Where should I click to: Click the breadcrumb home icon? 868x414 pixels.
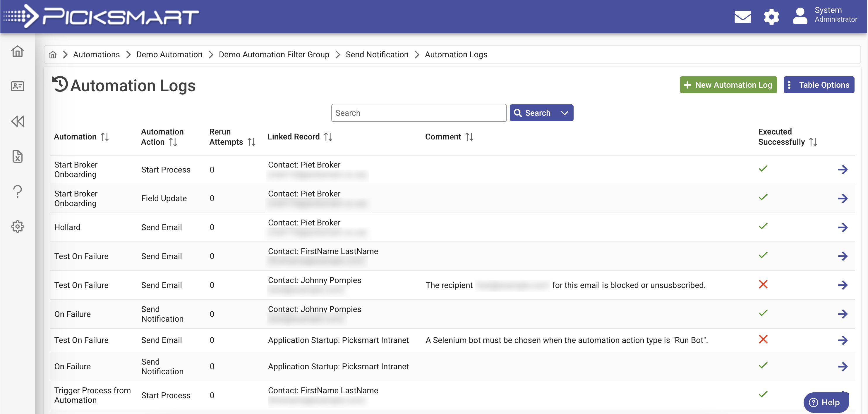53,54
